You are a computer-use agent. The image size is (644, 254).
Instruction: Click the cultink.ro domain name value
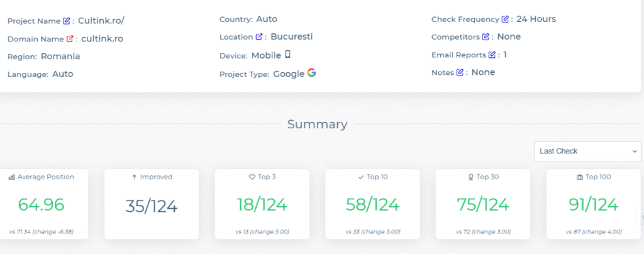pyautogui.click(x=102, y=39)
